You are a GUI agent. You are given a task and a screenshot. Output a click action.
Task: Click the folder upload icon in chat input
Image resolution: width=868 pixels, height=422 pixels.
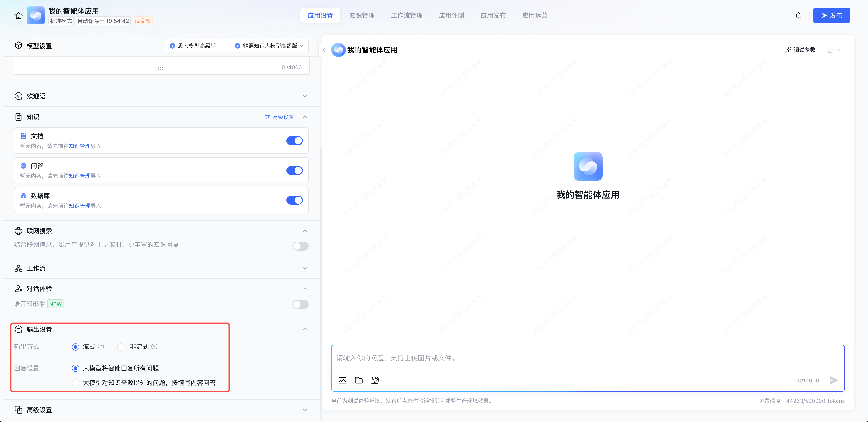(x=359, y=380)
